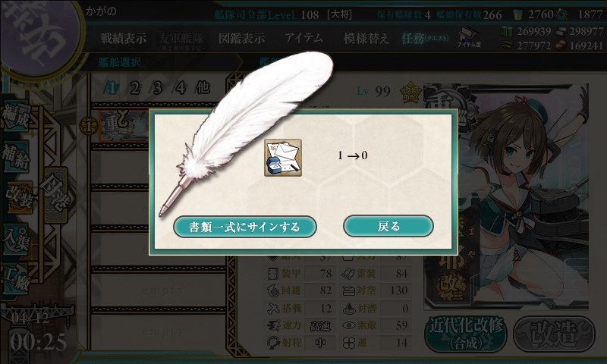Open the 模様替え menu
Screen dimensions: 607x364
point(366,38)
